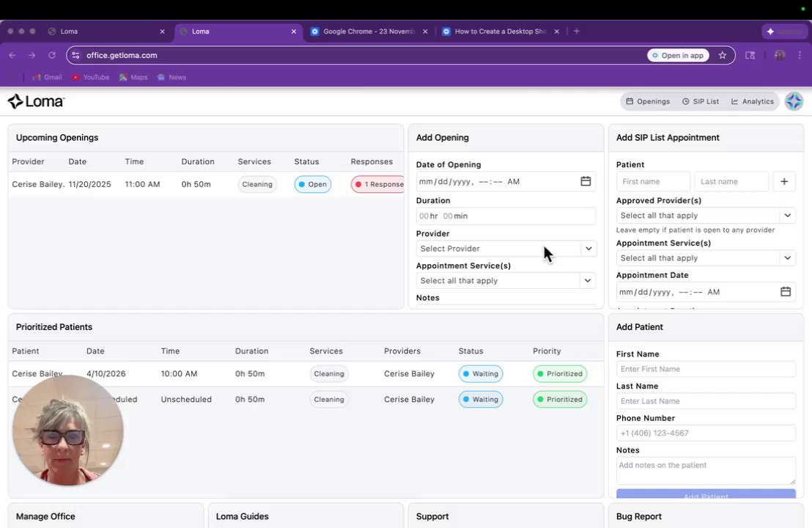Click the Gemini sparkle button in Chrome
This screenshot has width=812, height=528.
[x=785, y=32]
